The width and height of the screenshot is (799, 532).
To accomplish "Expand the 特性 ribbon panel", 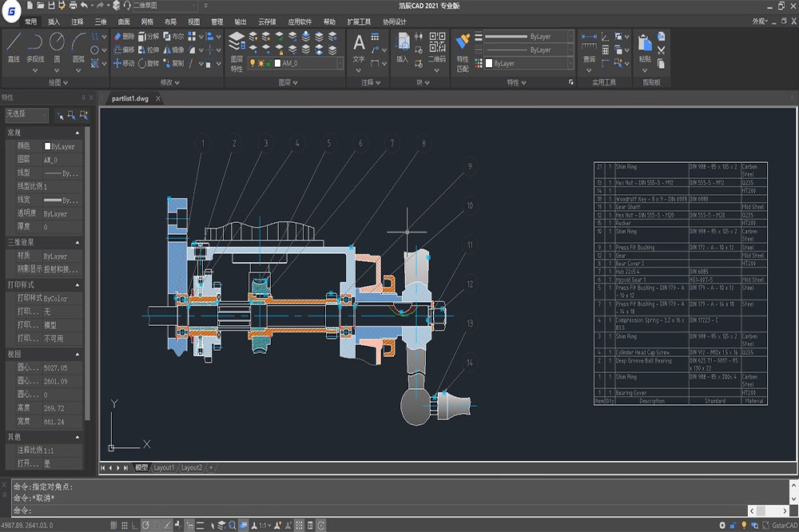I will click(x=516, y=82).
